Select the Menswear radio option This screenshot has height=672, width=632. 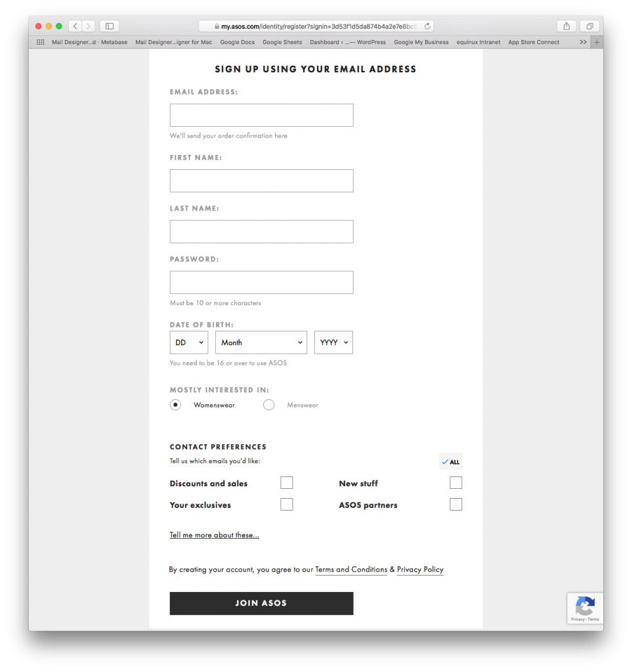click(x=268, y=404)
